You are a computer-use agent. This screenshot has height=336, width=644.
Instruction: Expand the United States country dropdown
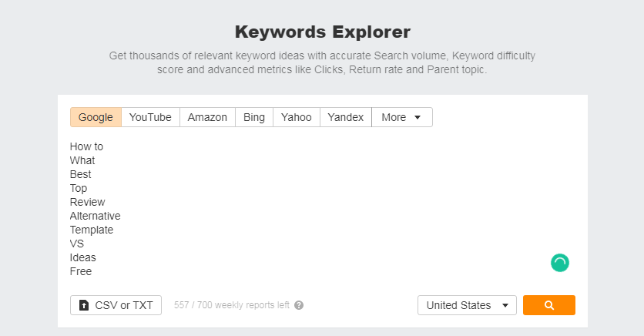467,305
